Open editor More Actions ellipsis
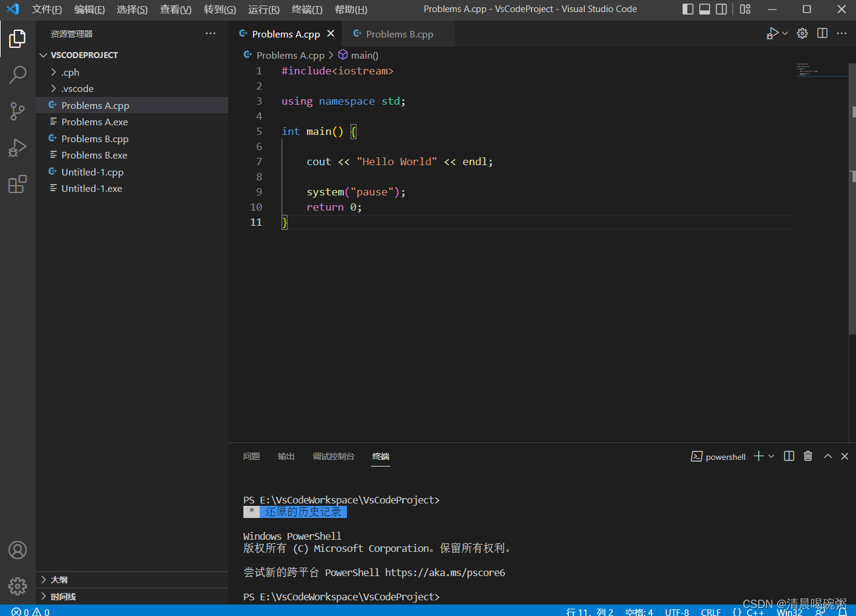 (841, 33)
